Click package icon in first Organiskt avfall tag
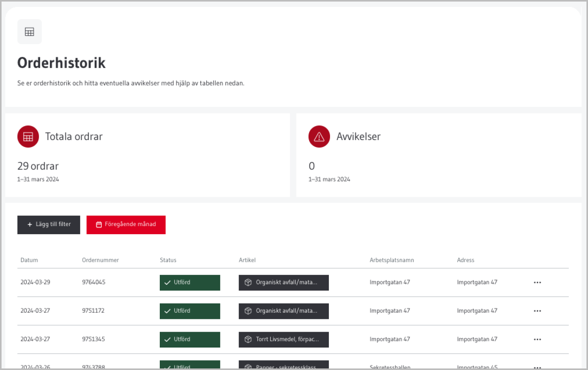 coord(248,283)
